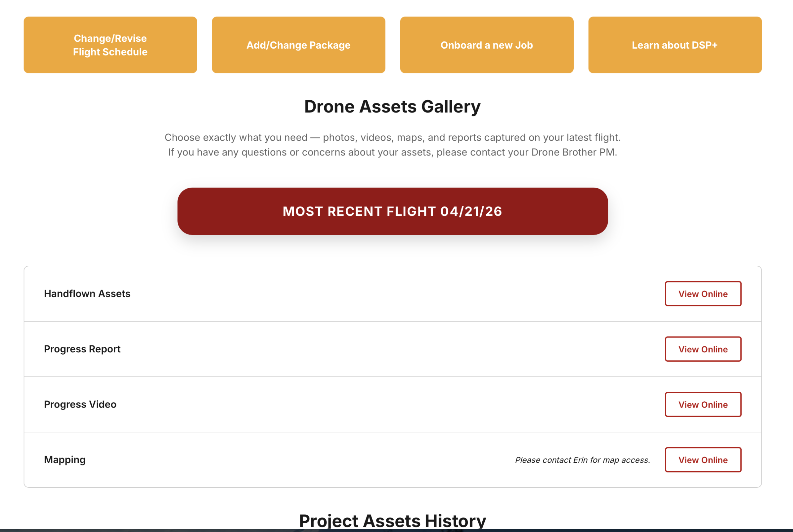This screenshot has height=532, width=793.
Task: Click the Add/Change Package button
Action: 298,45
